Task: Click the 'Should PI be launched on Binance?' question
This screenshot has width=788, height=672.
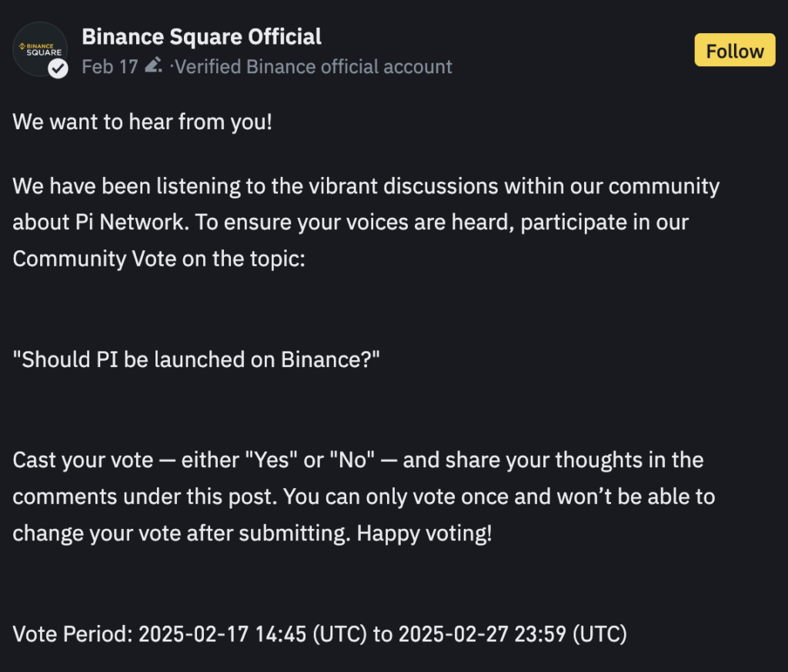Action: point(196,360)
